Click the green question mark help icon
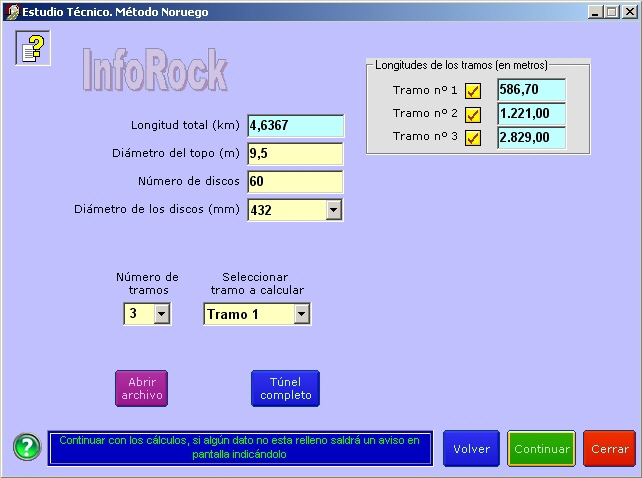 click(x=27, y=447)
